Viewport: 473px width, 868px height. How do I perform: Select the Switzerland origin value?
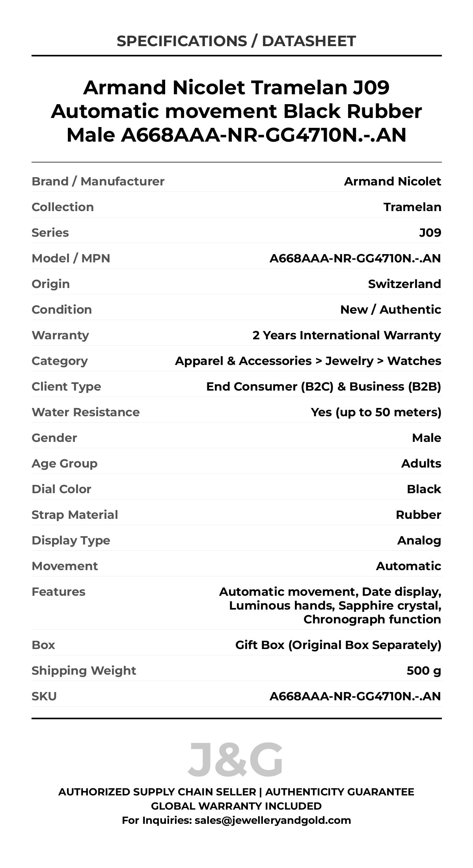pos(404,284)
